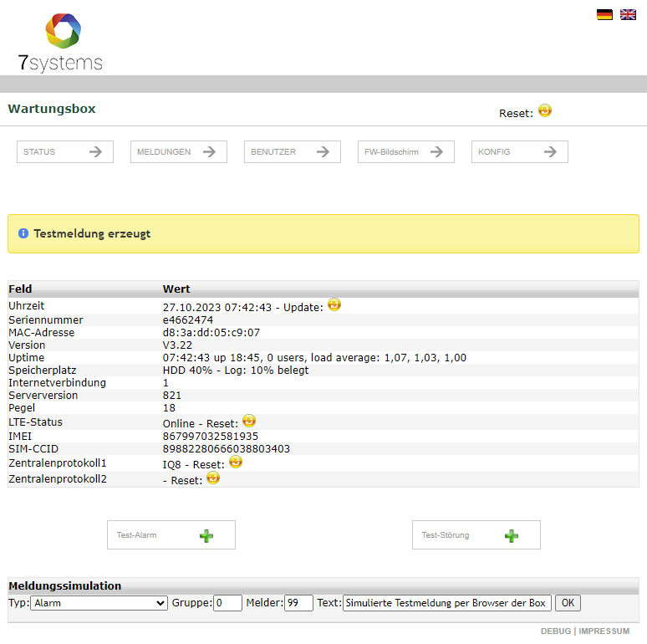Click the Feld column header
This screenshot has height=644, width=647.
20,289
